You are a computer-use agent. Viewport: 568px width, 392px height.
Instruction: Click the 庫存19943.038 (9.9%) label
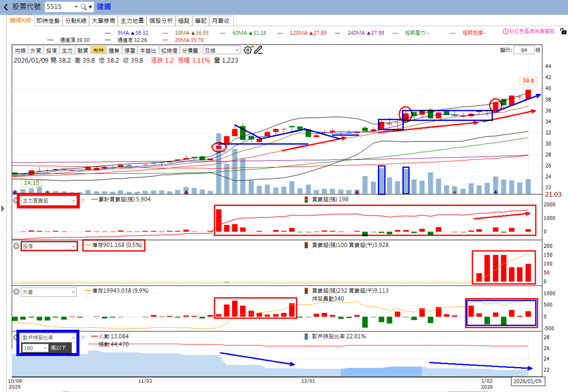coord(120,291)
